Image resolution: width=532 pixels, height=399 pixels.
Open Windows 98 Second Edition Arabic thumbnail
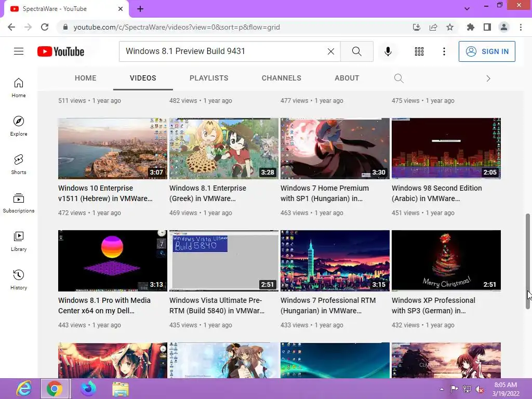click(x=446, y=148)
